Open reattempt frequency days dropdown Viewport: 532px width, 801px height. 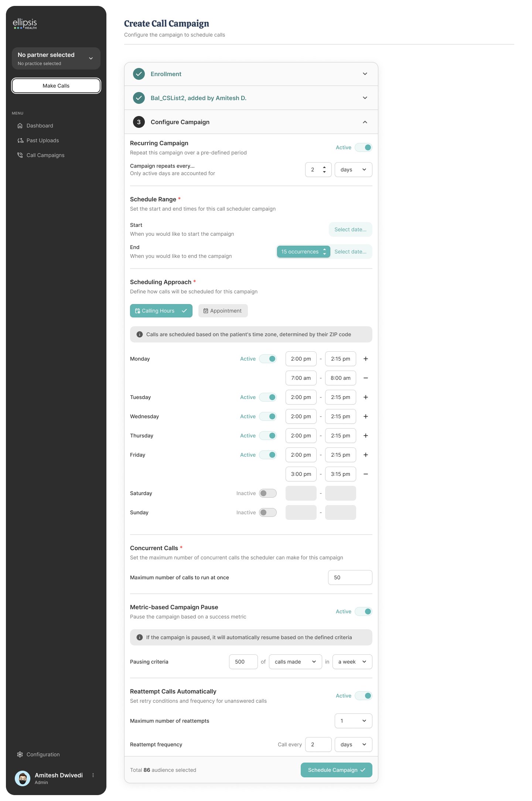354,744
